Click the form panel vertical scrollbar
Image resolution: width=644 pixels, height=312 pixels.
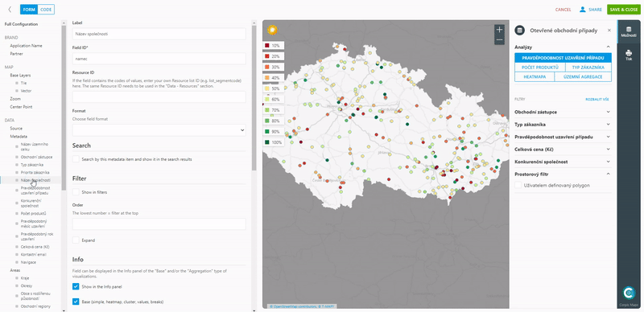(254, 98)
